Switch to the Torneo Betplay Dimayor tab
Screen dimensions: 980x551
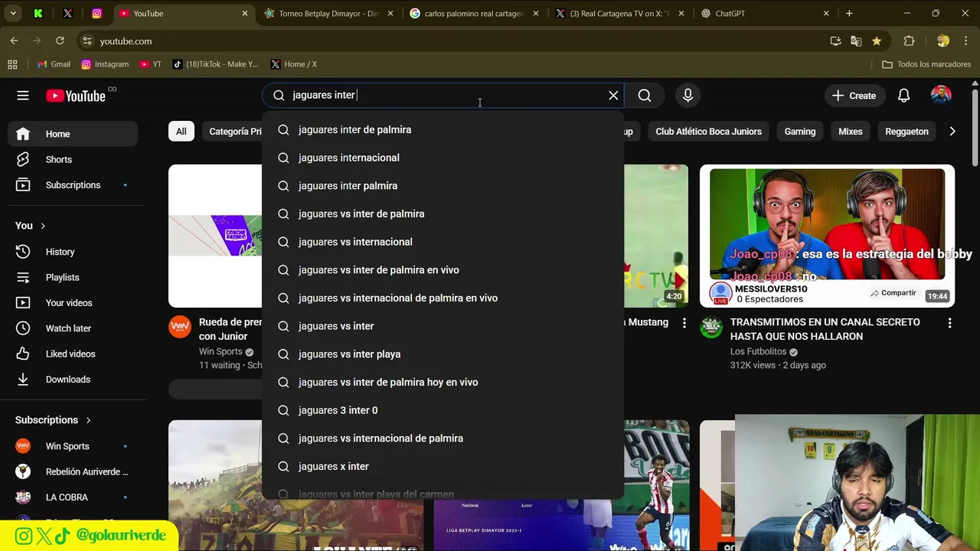point(328,13)
